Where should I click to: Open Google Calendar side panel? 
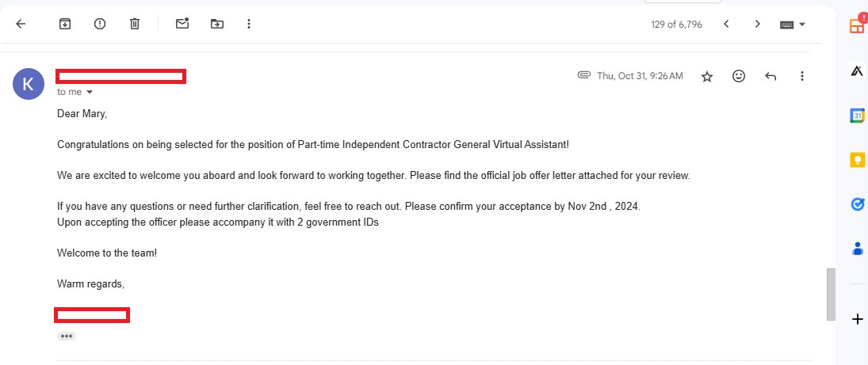pos(857,116)
